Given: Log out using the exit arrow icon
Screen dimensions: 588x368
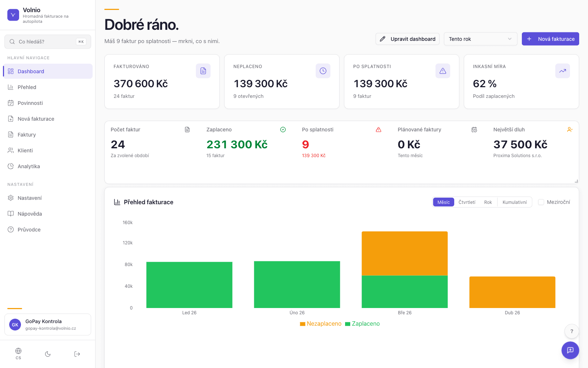Looking at the screenshot, I should (x=77, y=354).
